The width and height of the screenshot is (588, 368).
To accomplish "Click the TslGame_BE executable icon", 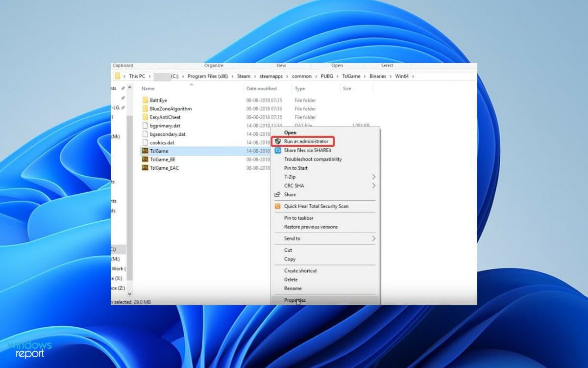I will coord(144,159).
